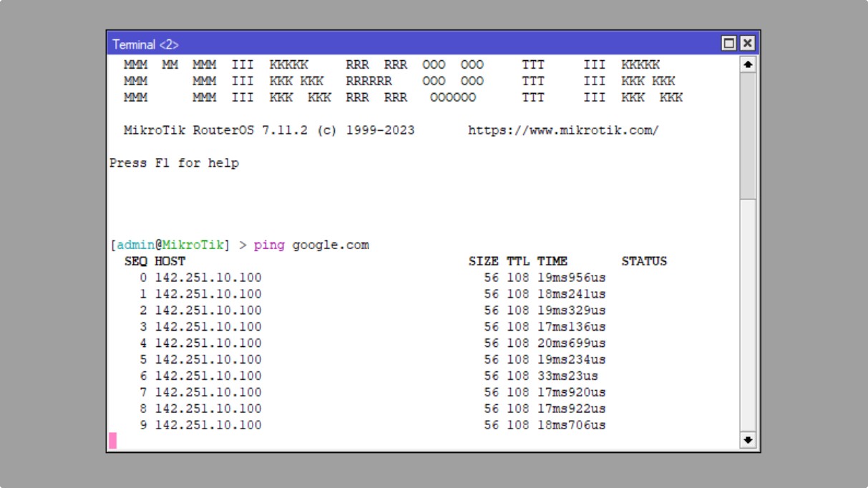Image resolution: width=868 pixels, height=488 pixels.
Task: Close the Terminal <2> window
Action: (747, 44)
